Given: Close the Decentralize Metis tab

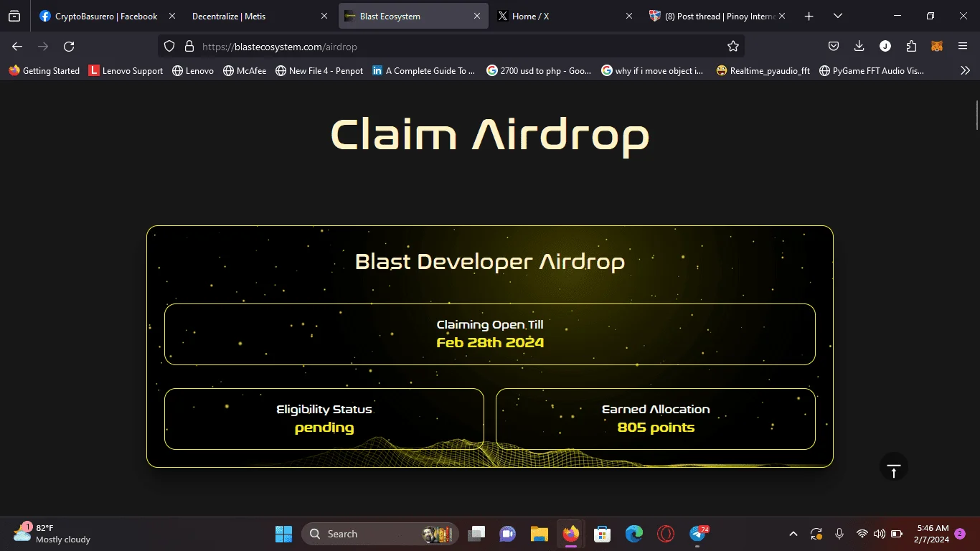Looking at the screenshot, I should coord(324,16).
